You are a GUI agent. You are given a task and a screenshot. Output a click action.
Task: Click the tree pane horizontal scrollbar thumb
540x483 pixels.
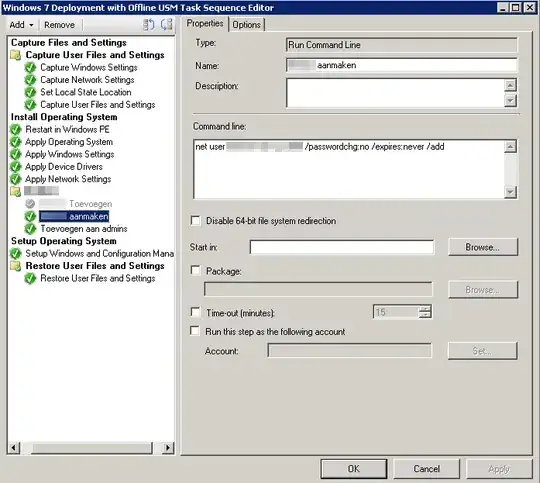(x=92, y=448)
